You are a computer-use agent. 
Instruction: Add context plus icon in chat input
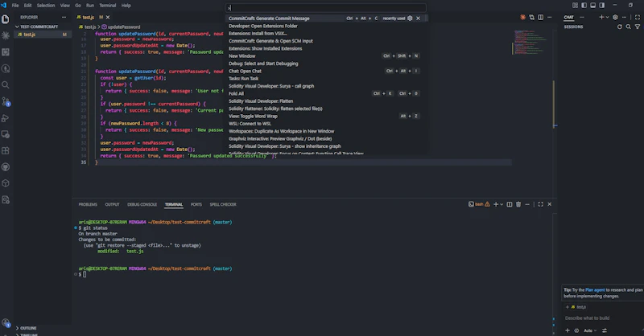click(x=568, y=330)
